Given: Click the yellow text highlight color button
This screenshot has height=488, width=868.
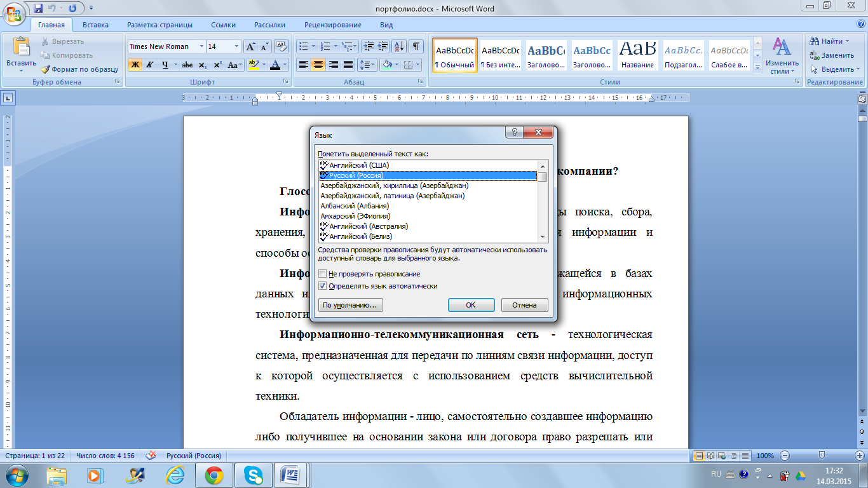Looking at the screenshot, I should pos(253,65).
